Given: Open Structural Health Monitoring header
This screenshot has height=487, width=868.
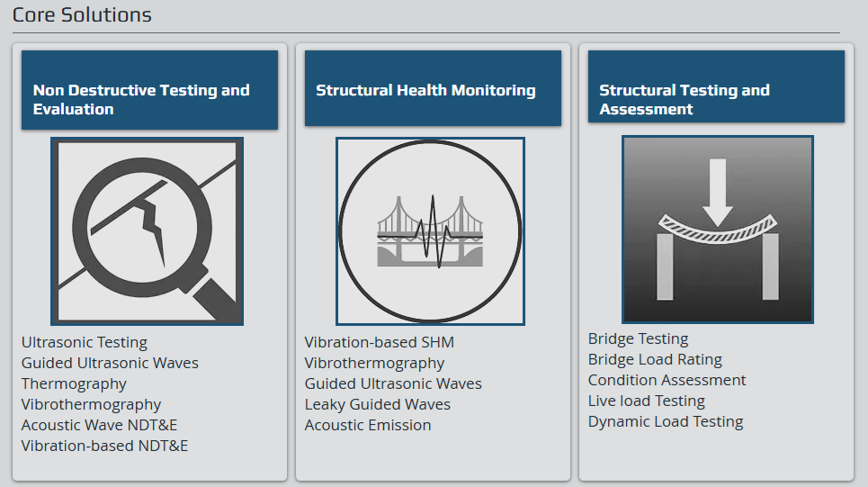Looking at the screenshot, I should point(433,88).
